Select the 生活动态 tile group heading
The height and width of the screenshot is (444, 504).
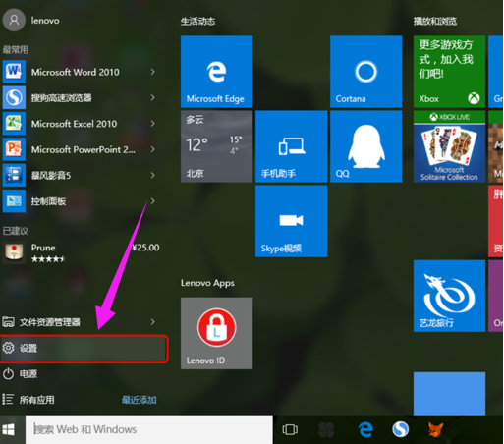click(x=197, y=22)
